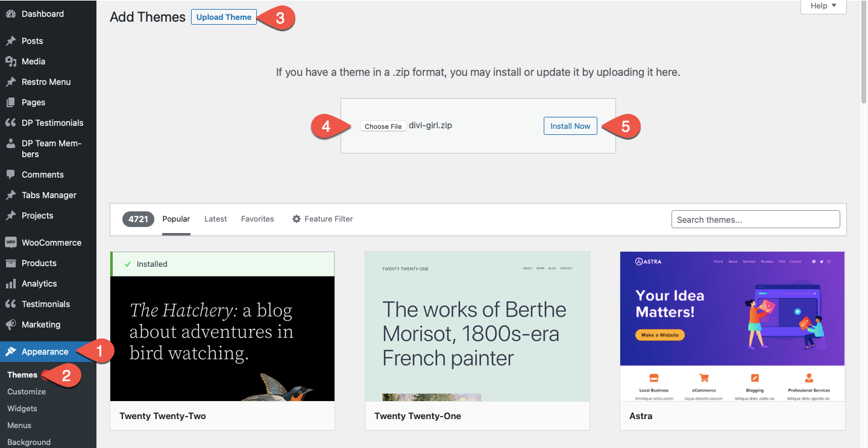Click the WooCommerce sidebar icon
The height and width of the screenshot is (448, 868).
click(12, 242)
